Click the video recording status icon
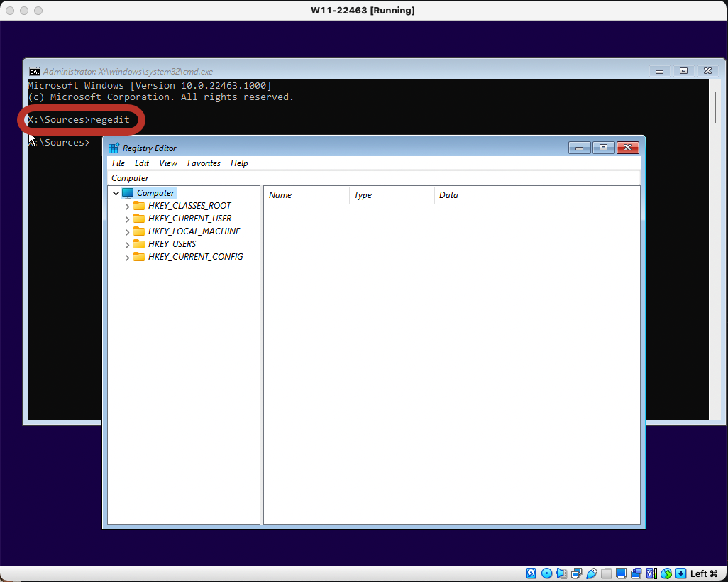 tap(636, 573)
